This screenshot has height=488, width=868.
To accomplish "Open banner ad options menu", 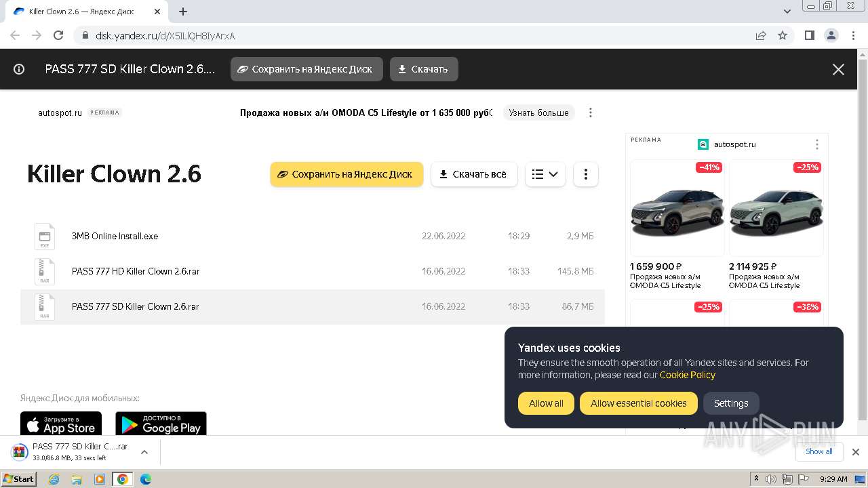I will (591, 113).
